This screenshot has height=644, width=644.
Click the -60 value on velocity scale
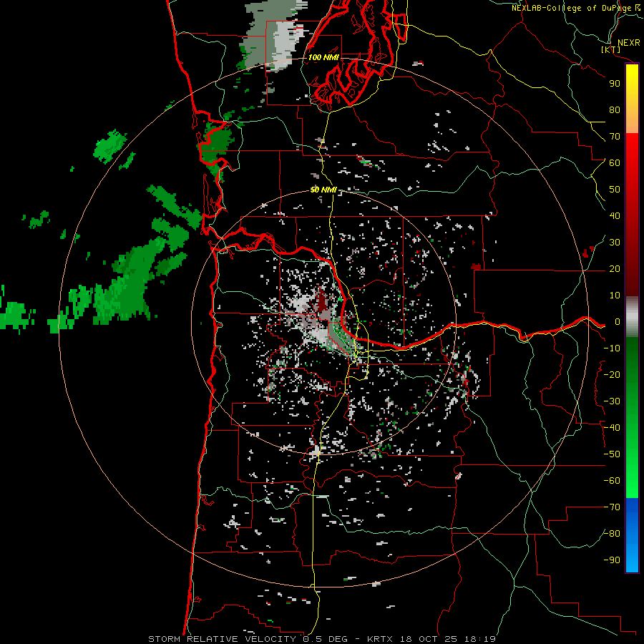tap(612, 481)
